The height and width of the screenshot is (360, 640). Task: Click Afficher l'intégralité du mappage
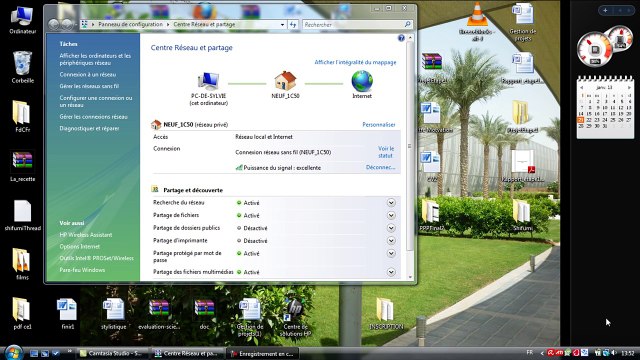(355, 62)
